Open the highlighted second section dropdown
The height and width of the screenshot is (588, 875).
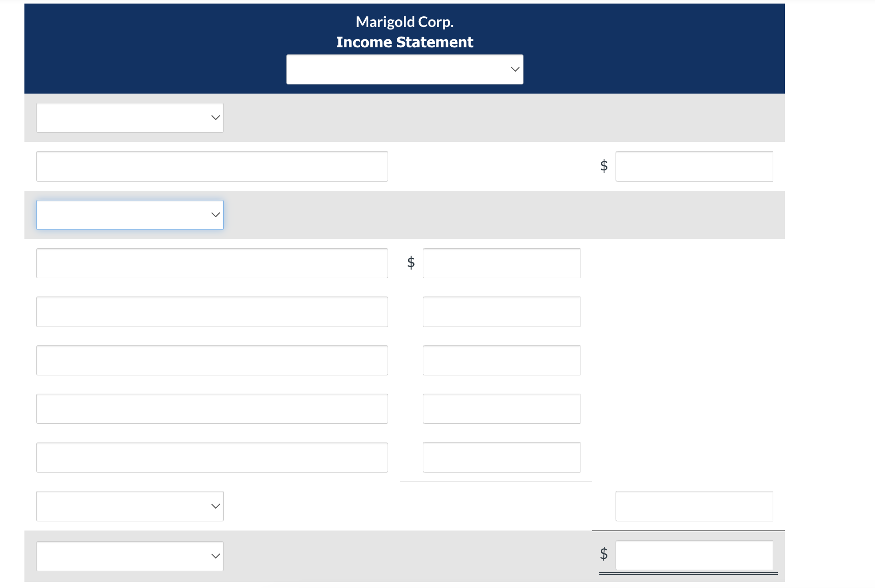coord(130,215)
